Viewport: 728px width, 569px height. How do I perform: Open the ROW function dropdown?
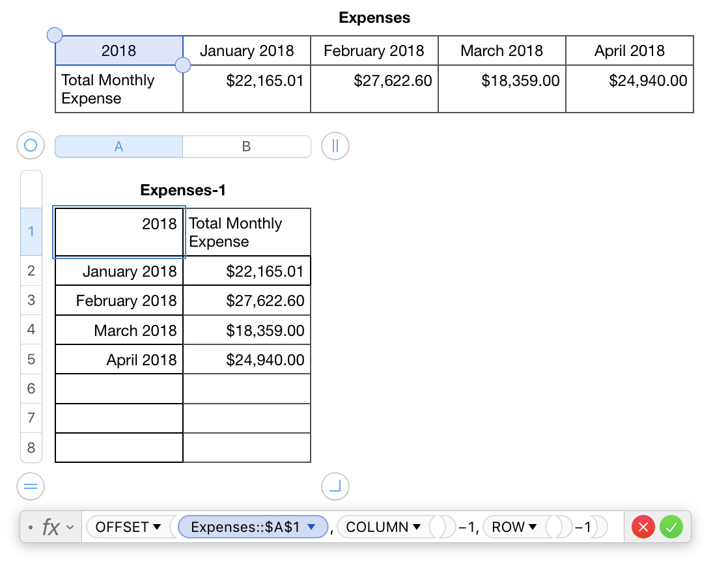(533, 527)
